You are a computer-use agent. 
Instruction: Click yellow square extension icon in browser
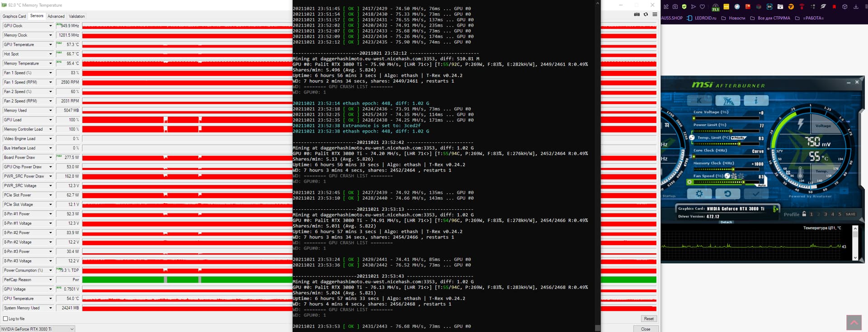tap(726, 7)
